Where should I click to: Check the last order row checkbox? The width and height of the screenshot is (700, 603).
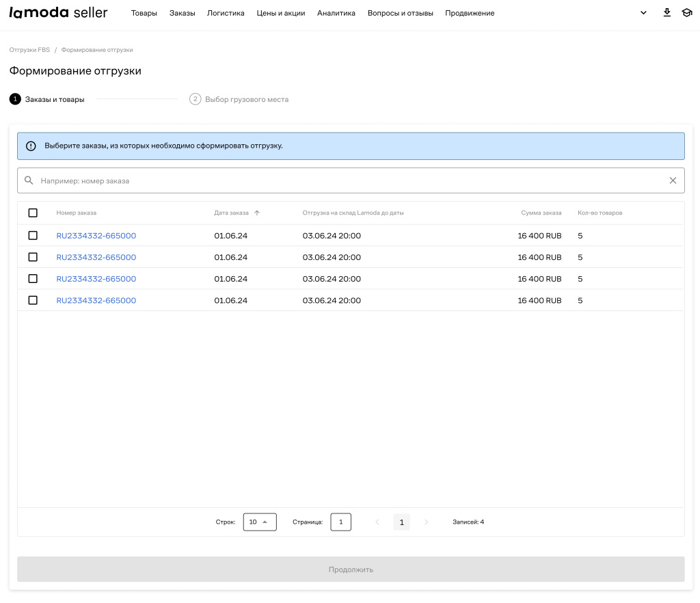point(33,300)
